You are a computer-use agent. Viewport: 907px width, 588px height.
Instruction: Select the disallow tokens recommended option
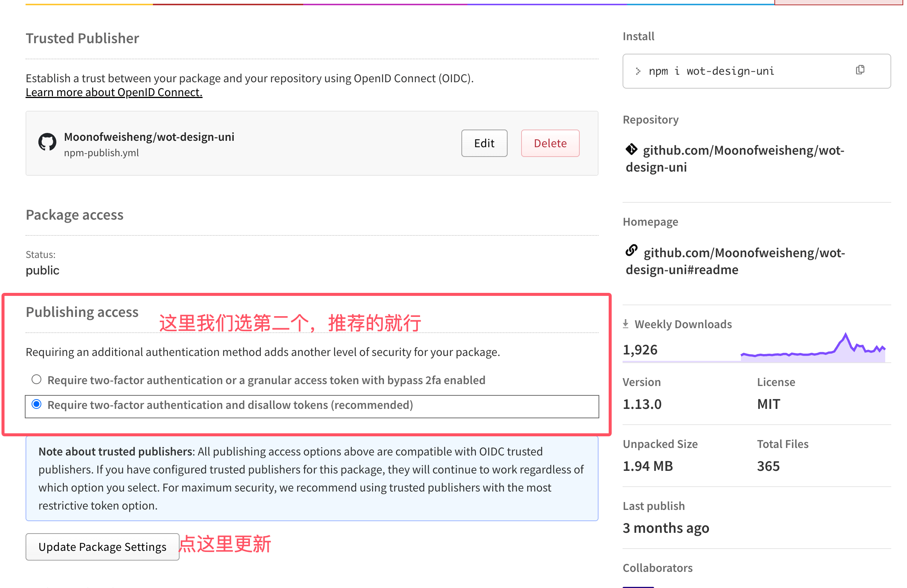[x=36, y=404]
